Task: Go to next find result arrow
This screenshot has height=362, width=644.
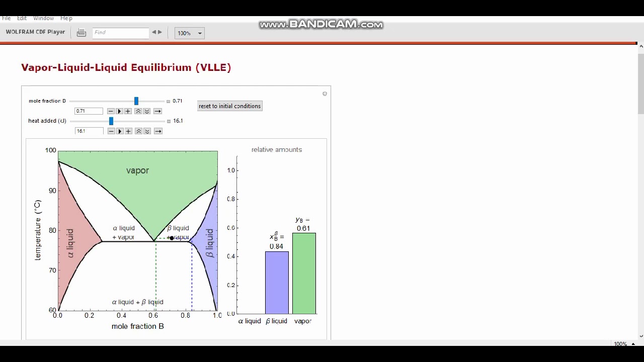Action: 160,32
